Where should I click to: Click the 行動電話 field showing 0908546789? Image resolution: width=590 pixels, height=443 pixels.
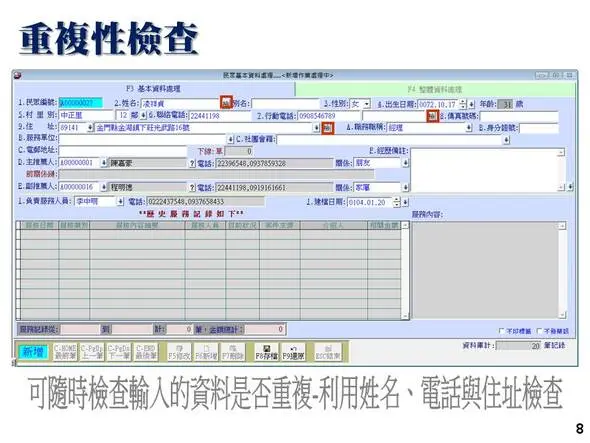point(329,116)
